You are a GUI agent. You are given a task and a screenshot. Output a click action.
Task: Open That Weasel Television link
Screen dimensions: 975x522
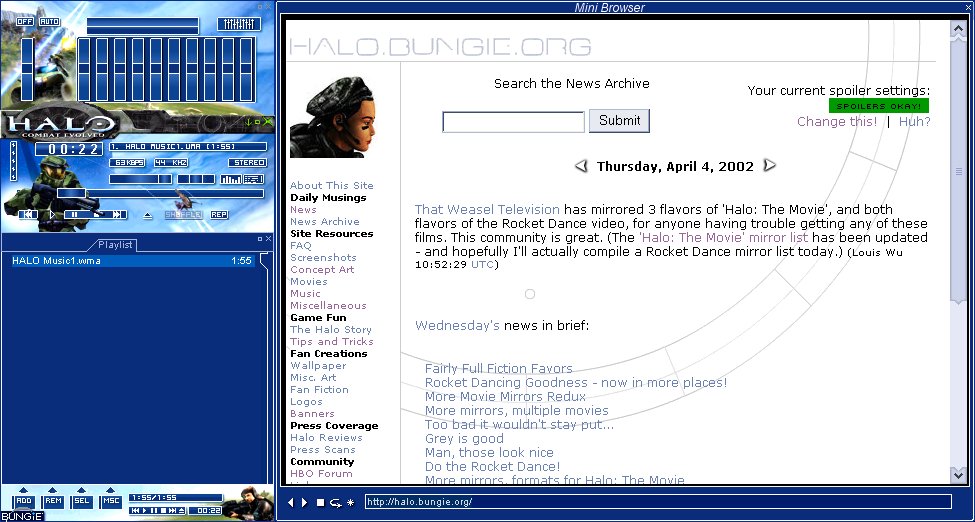487,209
